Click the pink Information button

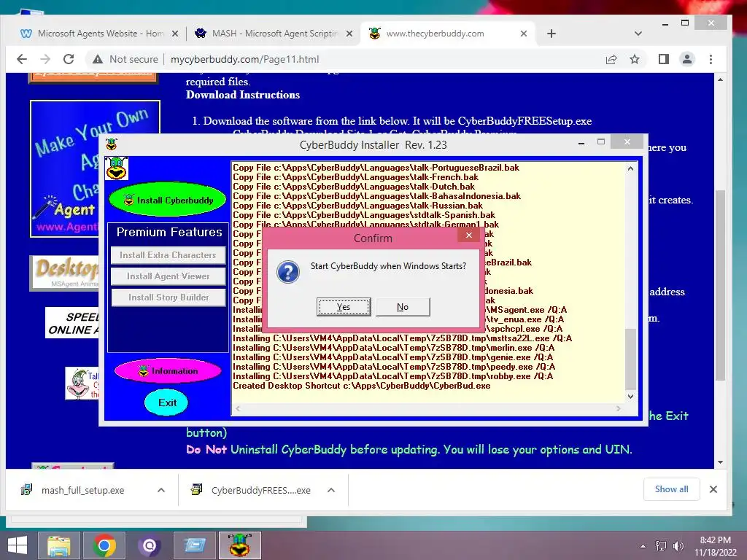[169, 371]
